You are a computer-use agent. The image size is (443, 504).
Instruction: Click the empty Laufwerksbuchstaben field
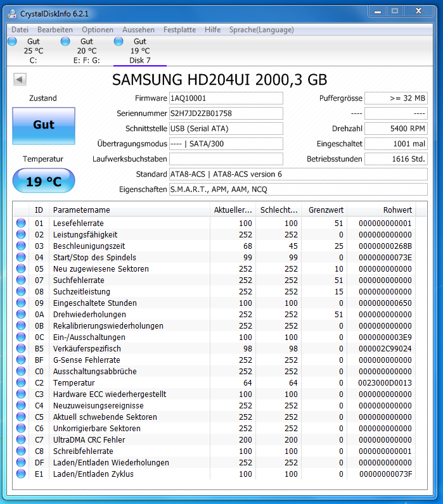click(226, 159)
